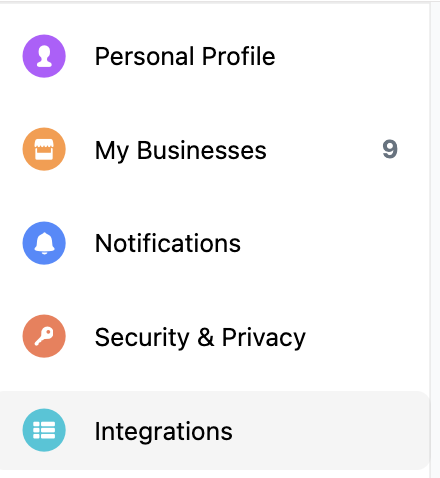Click the word Businesses in My Businesses
440x478 pixels.
(202, 150)
